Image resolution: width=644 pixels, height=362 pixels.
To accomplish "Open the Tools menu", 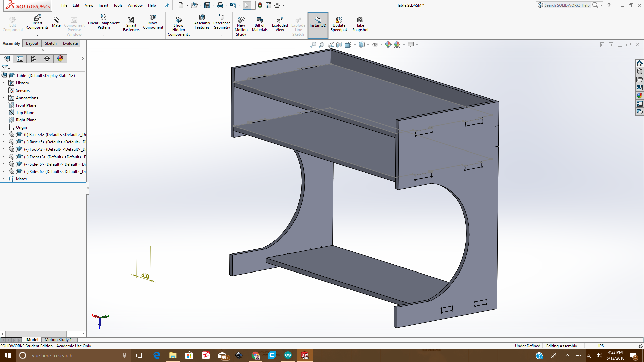I will point(118,5).
